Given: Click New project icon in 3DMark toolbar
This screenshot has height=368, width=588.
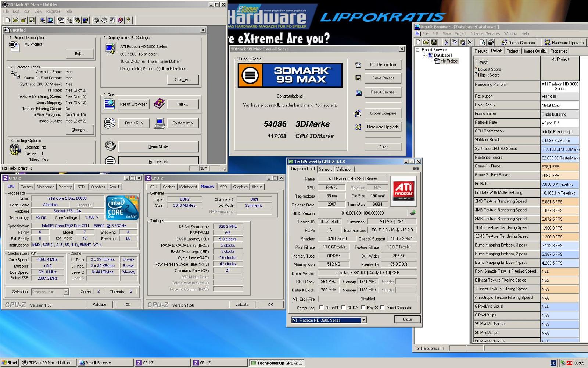Looking at the screenshot, I should coord(7,20).
